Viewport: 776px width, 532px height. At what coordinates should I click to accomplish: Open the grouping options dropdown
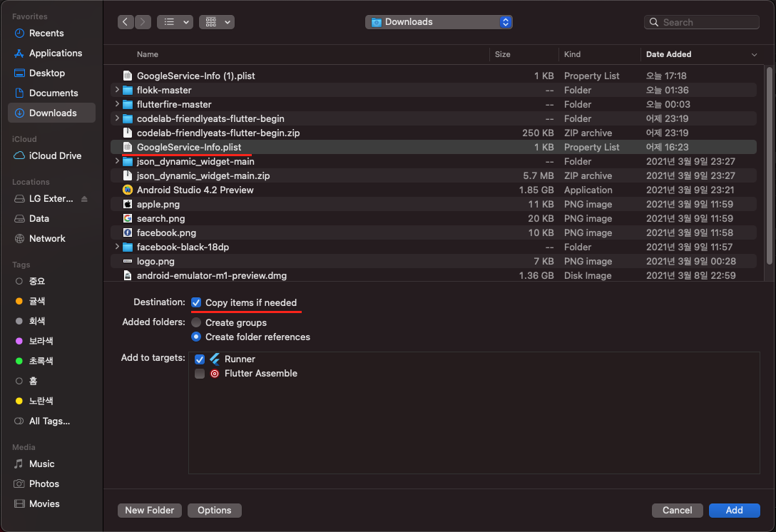tap(217, 22)
